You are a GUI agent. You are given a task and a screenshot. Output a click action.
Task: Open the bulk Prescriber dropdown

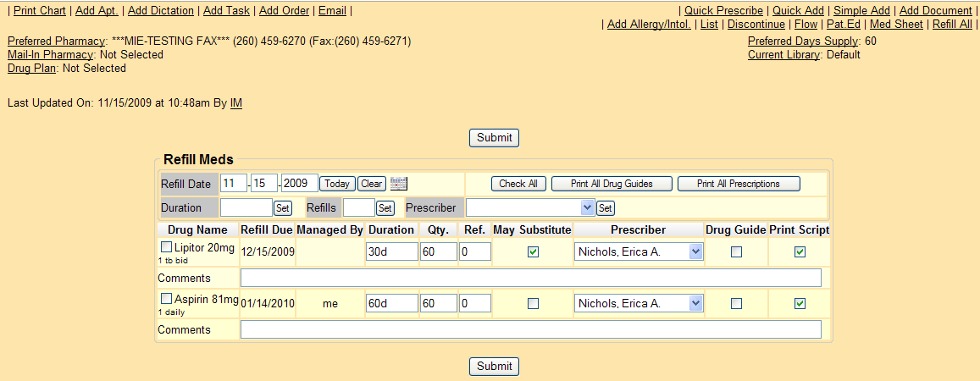tap(530, 207)
